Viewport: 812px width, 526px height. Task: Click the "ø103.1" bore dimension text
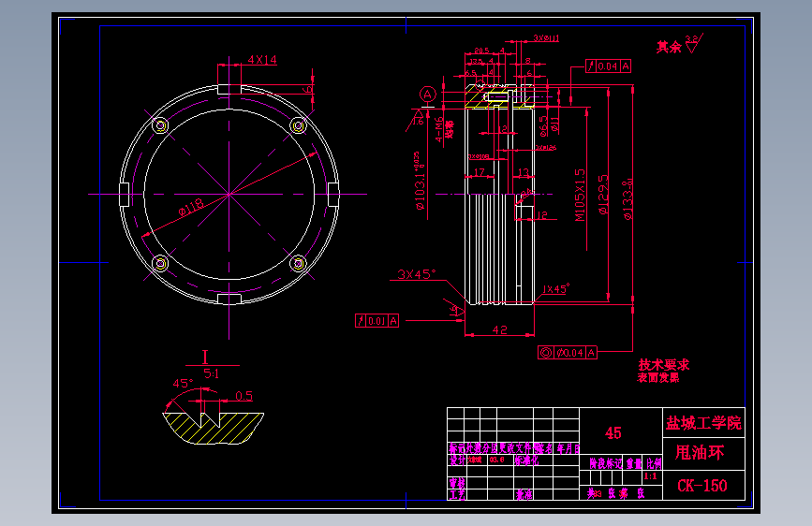pos(420,181)
